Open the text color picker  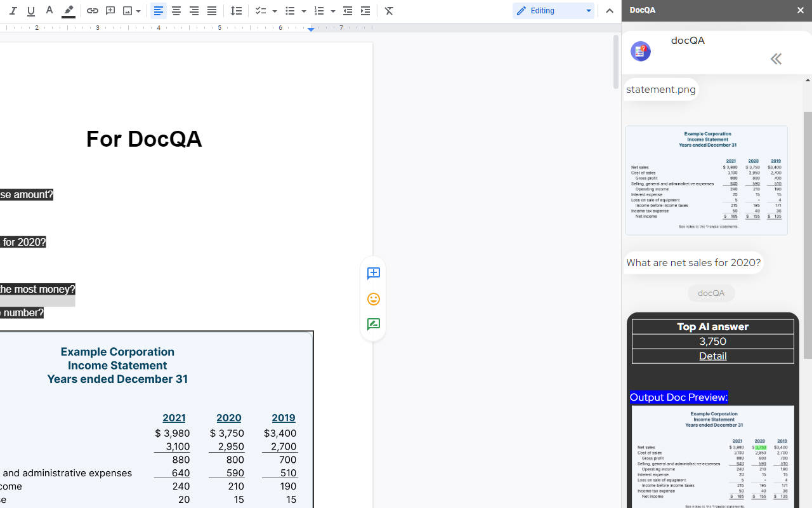coord(49,11)
